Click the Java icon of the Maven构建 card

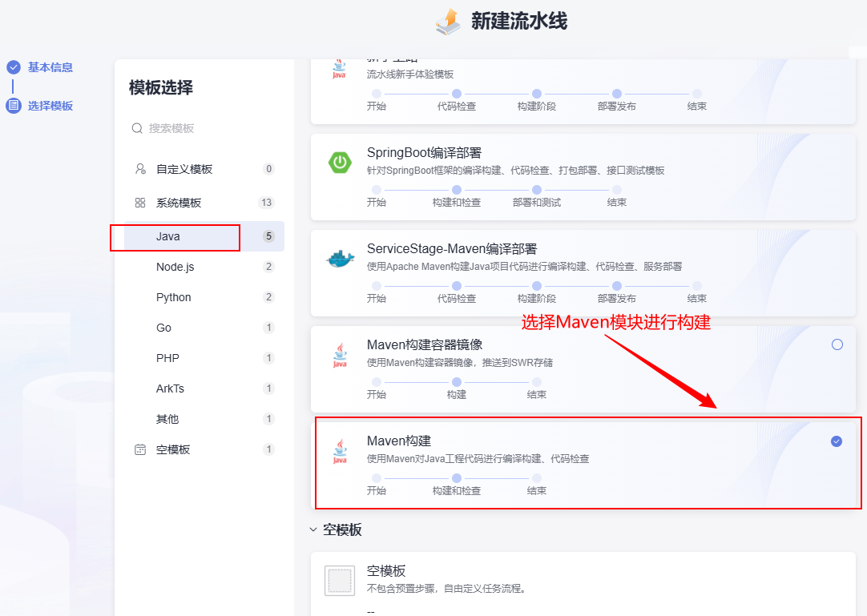point(340,451)
